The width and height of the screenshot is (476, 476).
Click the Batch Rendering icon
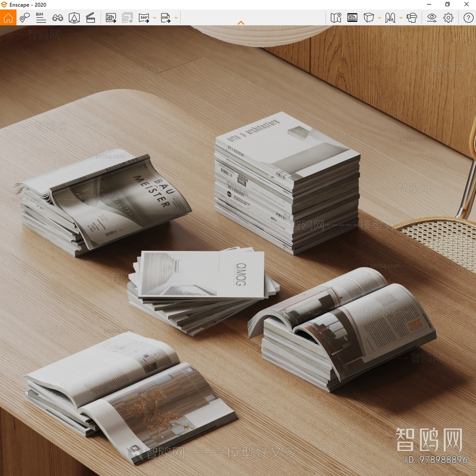[x=127, y=18]
